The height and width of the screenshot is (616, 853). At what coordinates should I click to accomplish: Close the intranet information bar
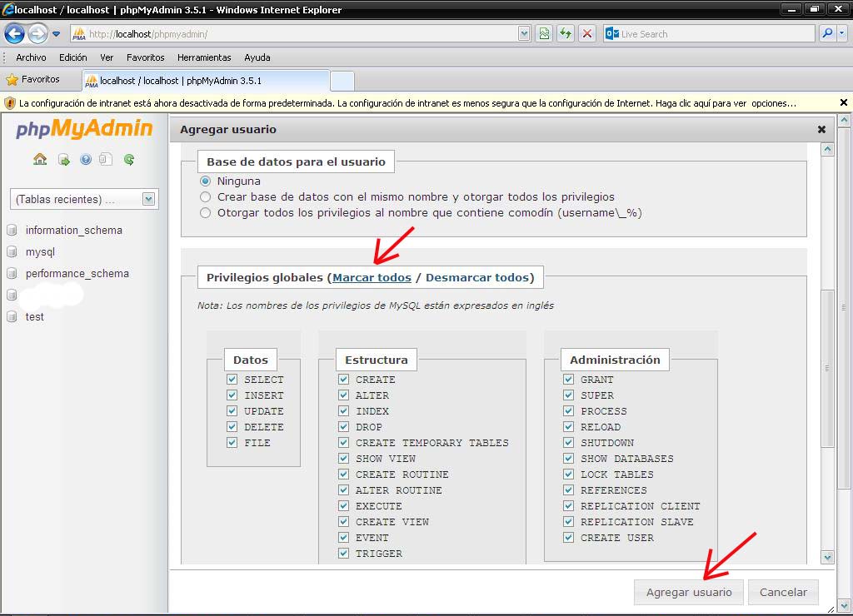[843, 102]
